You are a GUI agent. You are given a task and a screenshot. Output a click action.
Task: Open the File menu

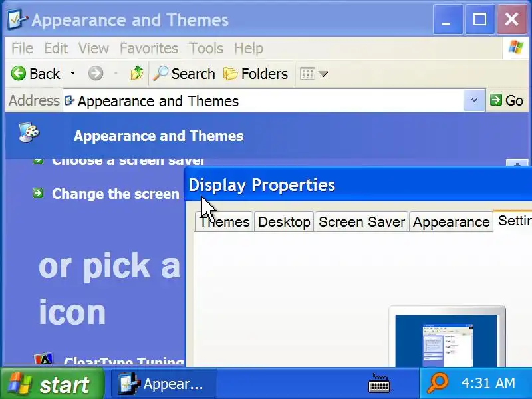[x=22, y=48]
